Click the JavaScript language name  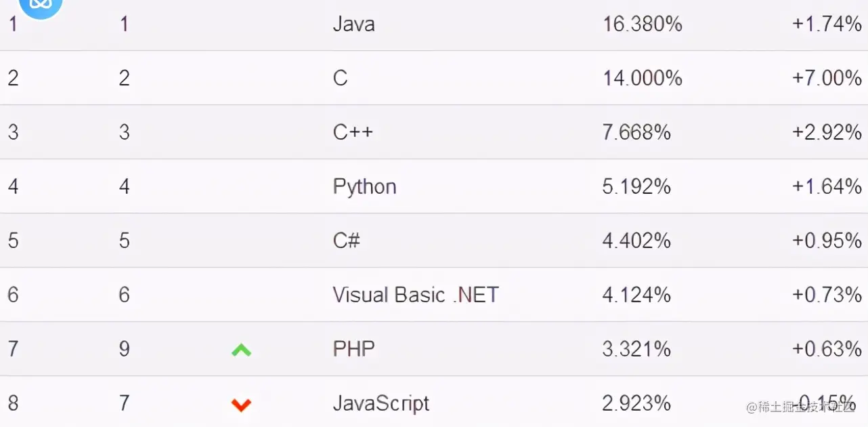[x=381, y=403]
